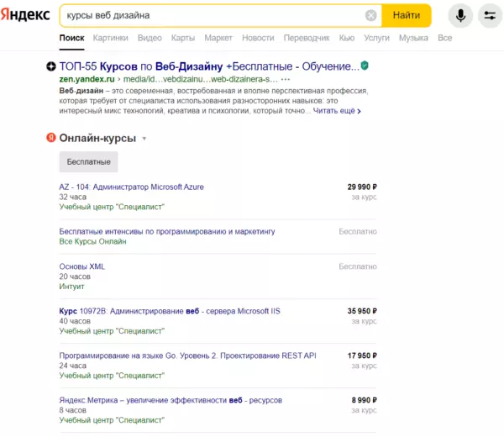Toggle the Бесплатные filter chip
This screenshot has height=437, width=504.
[x=88, y=161]
